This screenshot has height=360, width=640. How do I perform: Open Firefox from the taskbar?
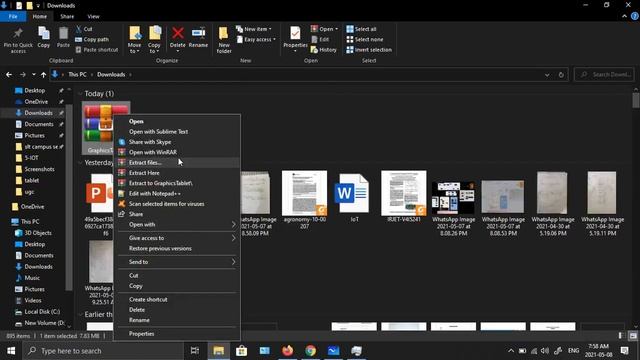pos(288,351)
